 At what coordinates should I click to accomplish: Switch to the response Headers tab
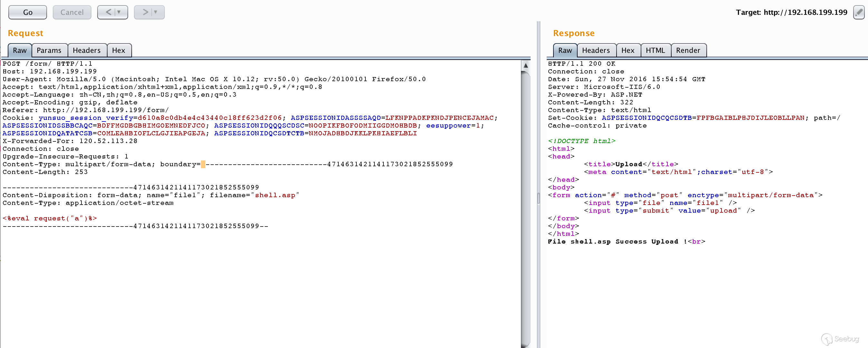[596, 51]
